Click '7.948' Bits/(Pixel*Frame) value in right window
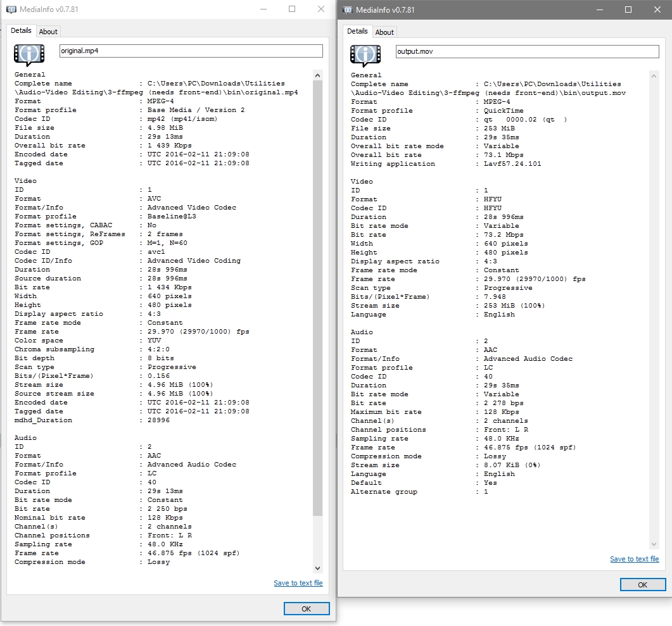The width and height of the screenshot is (672, 626). pos(495,296)
